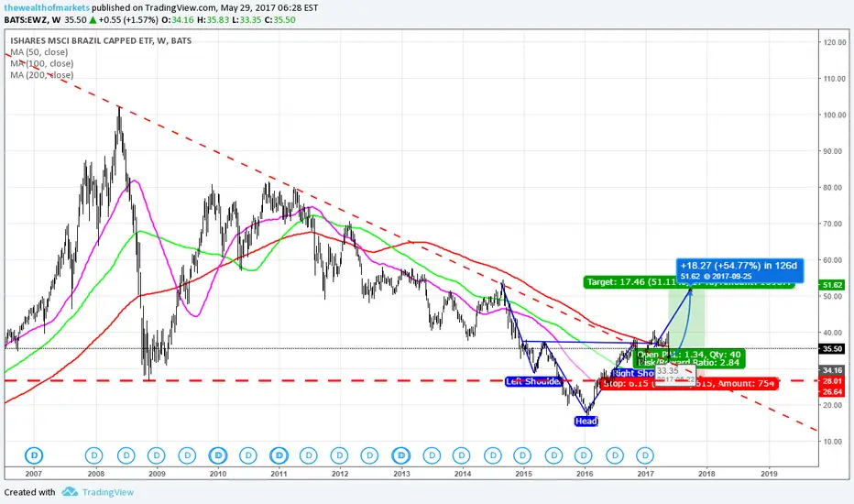Click the dividend marker above the 2015 label
Image resolution: width=854 pixels, height=504 pixels.
click(522, 455)
